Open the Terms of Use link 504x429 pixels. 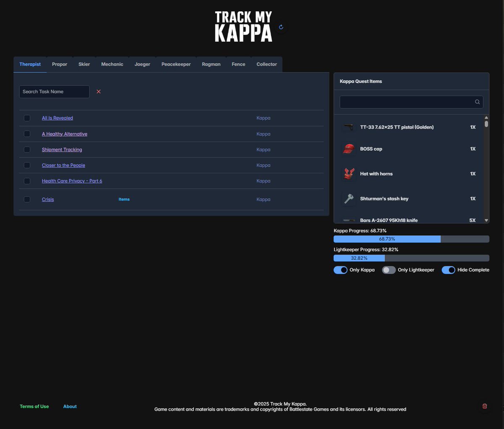(34, 406)
